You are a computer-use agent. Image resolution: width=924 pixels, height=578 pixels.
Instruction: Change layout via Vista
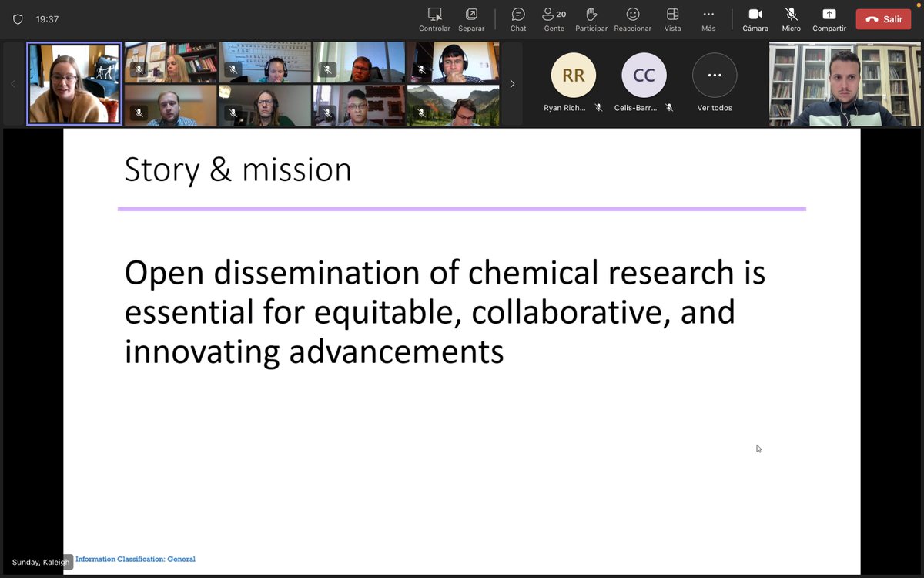click(x=672, y=19)
